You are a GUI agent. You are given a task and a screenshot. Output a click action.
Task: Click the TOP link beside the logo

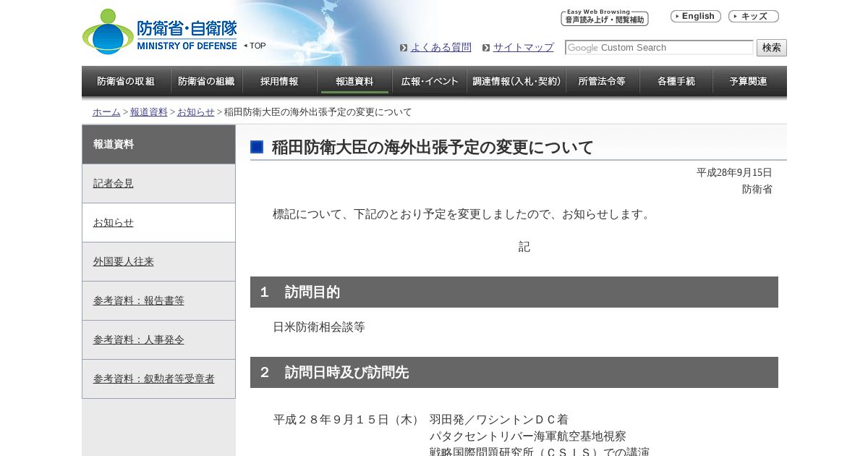point(255,46)
